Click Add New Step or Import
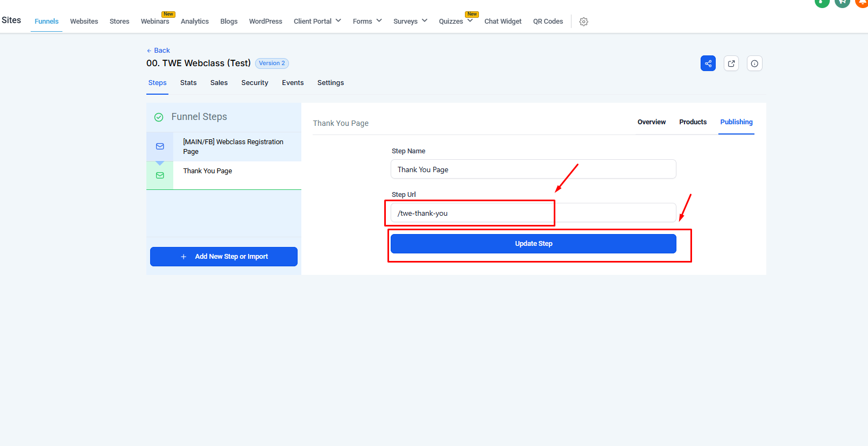The image size is (868, 446). point(224,257)
